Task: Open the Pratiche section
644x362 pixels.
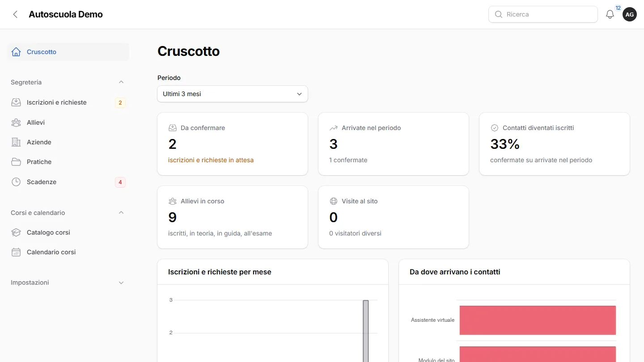Action: tap(68, 162)
